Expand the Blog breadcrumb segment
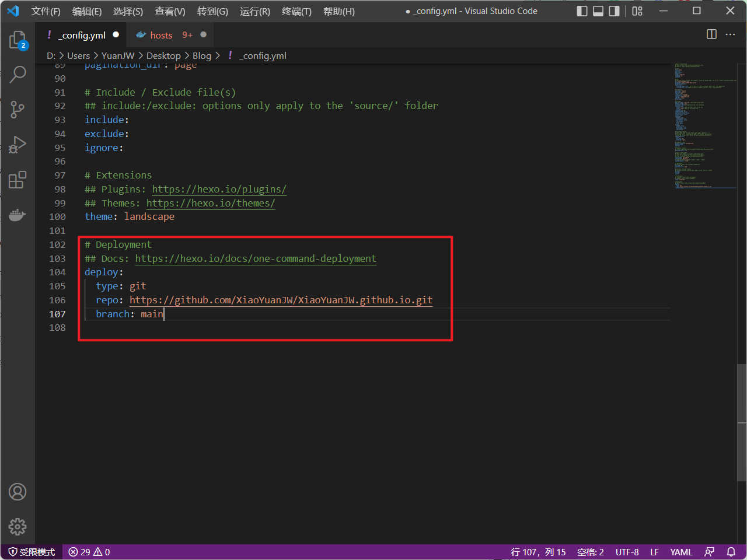 click(x=202, y=55)
